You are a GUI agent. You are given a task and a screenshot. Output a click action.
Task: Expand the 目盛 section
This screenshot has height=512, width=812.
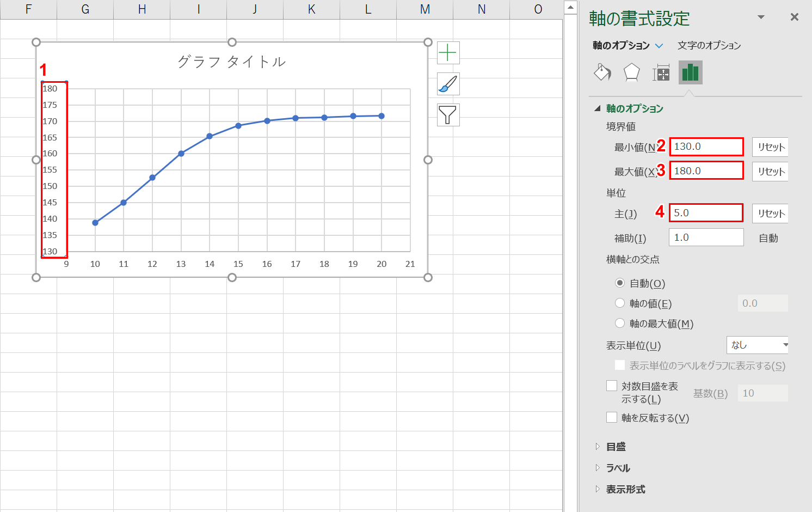[x=598, y=447]
